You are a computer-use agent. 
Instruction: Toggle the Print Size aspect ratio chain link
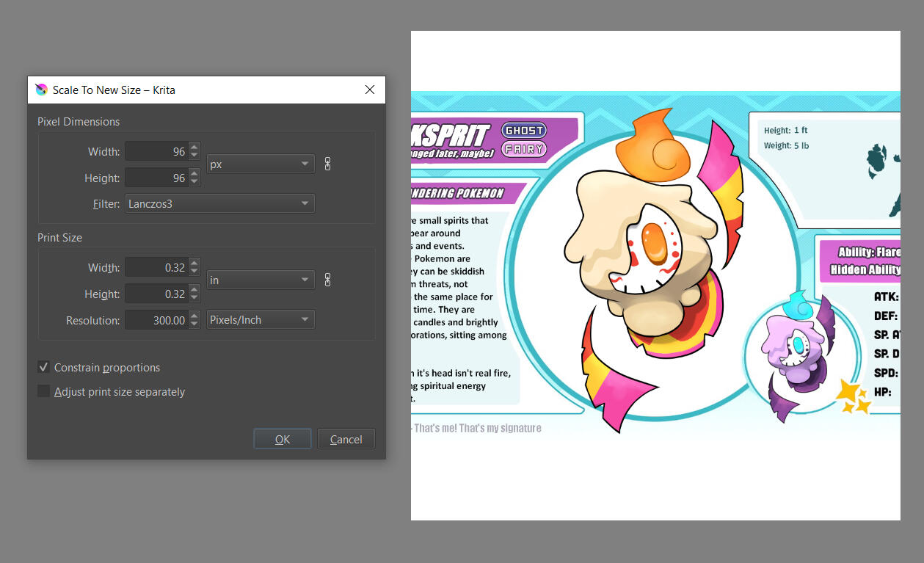(x=327, y=280)
